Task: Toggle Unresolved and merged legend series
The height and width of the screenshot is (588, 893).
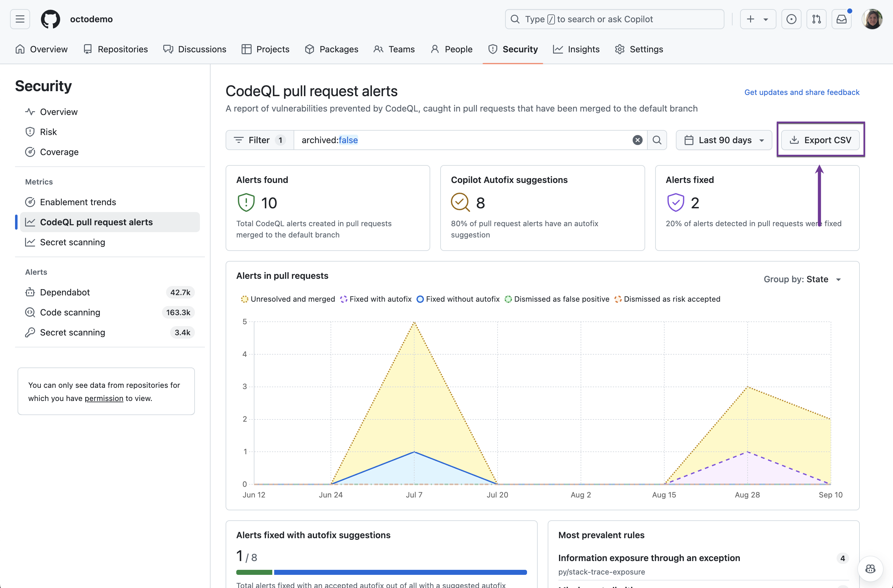Action: [288, 299]
